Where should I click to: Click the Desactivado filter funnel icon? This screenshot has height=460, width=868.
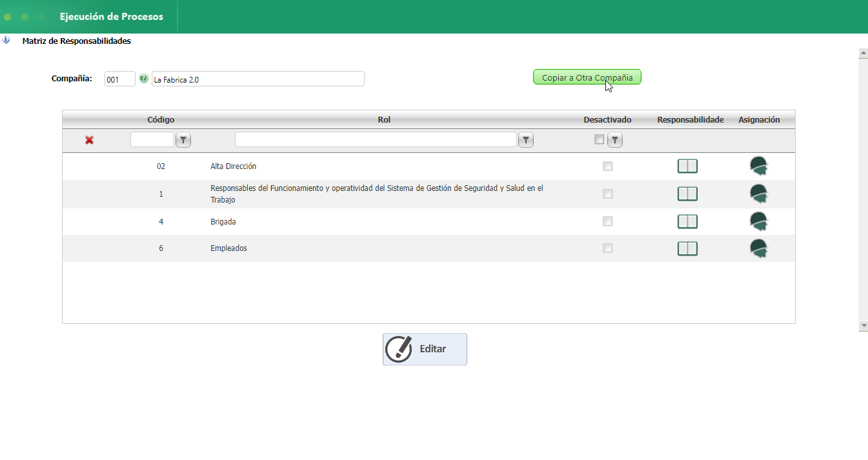pos(615,140)
